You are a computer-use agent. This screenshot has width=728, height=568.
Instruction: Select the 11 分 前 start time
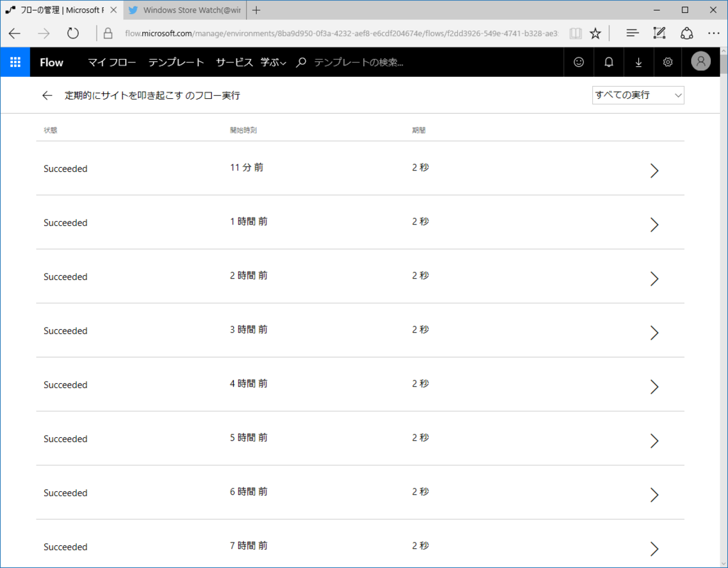pos(247,167)
